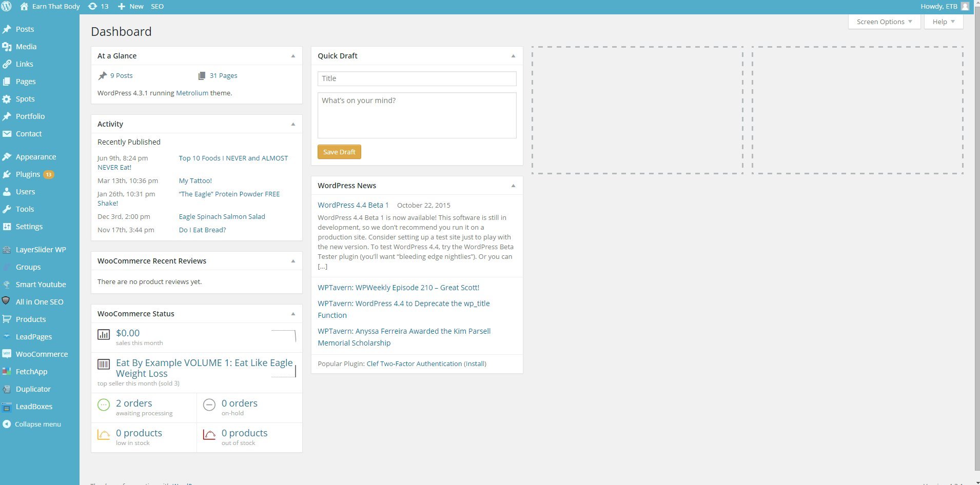Open the 9 Posts link
The width and height of the screenshot is (980, 485).
coord(122,75)
